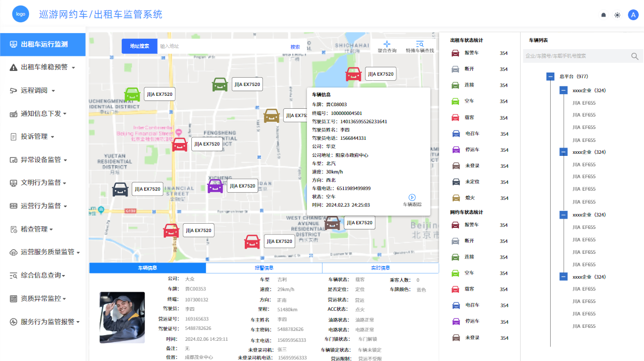The width and height of the screenshot is (644, 361).
Task: Click the notification bell icon
Action: pos(603,15)
